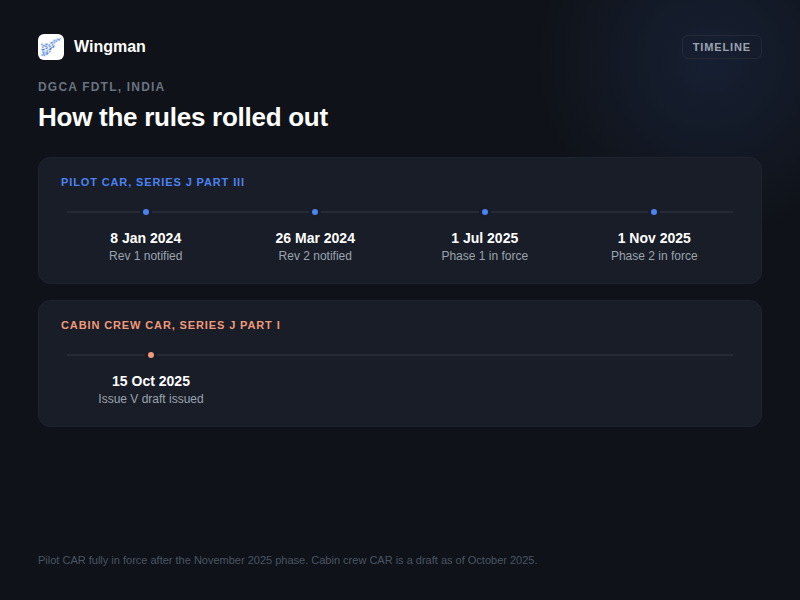Click the 15 Oct 2025 date label
Image resolution: width=800 pixels, height=600 pixels.
[x=151, y=381]
